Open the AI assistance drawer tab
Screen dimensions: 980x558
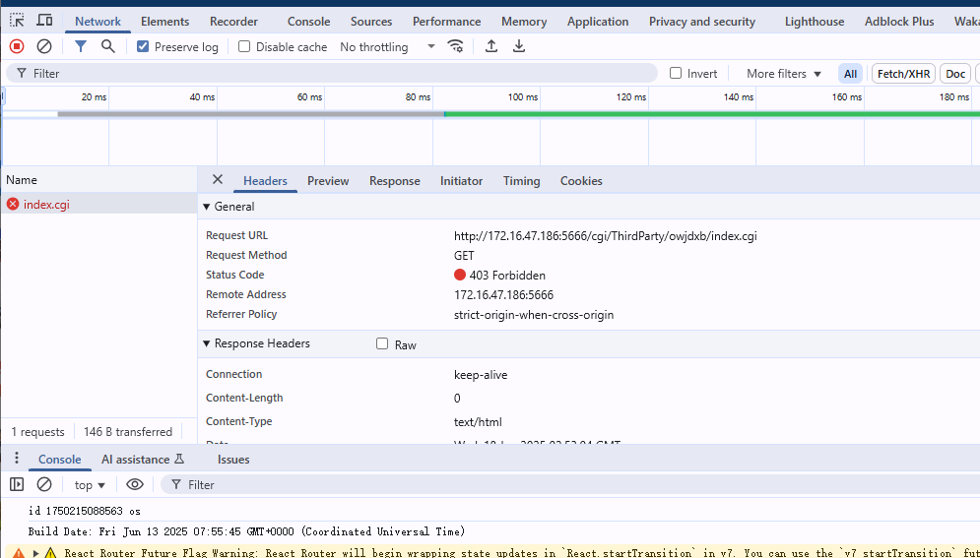pyautogui.click(x=143, y=460)
